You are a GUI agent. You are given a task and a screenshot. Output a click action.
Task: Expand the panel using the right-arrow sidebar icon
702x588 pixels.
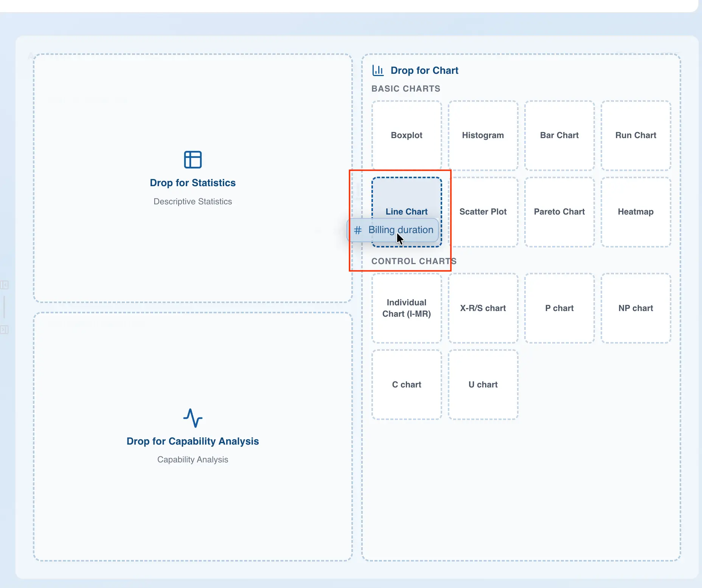click(4, 329)
